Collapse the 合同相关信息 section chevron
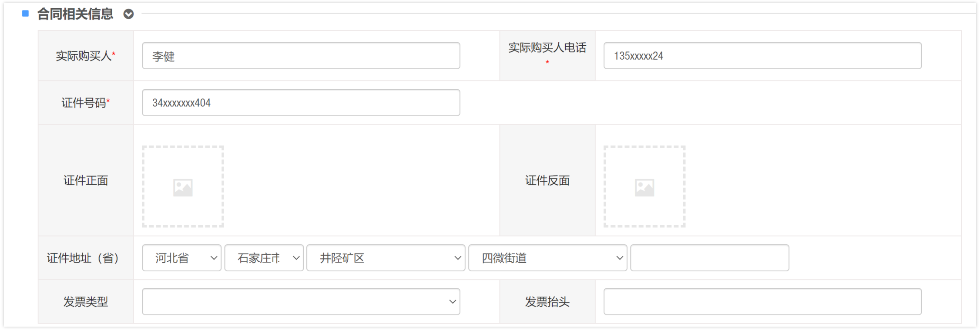The image size is (980, 331). click(x=128, y=14)
